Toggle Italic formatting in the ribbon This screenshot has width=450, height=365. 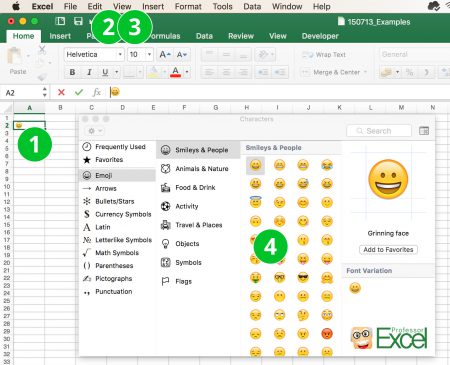89,72
